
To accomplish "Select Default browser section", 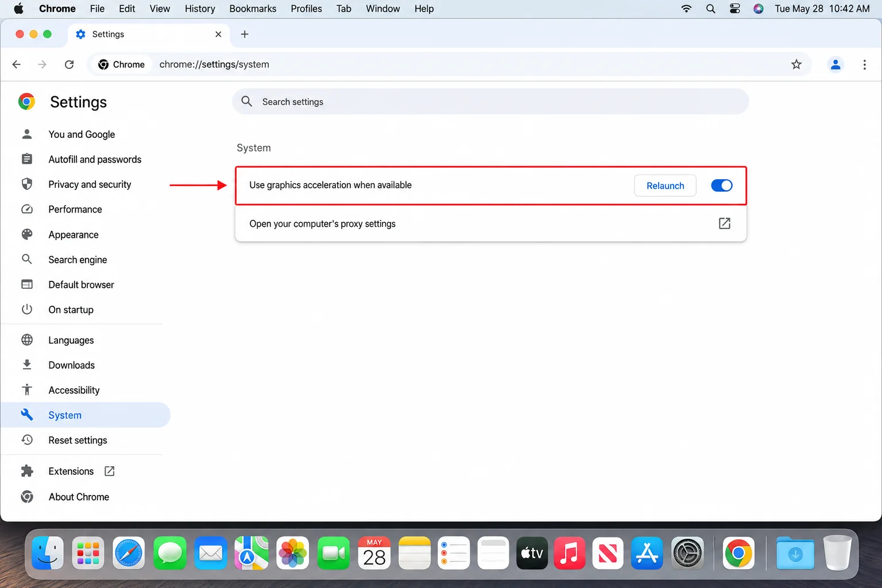I will coord(81,284).
